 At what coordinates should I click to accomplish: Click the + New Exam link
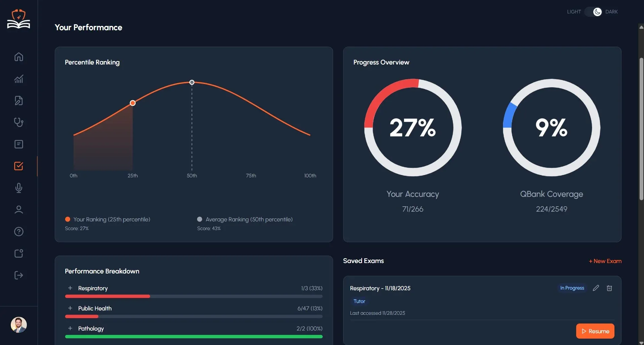(605, 261)
